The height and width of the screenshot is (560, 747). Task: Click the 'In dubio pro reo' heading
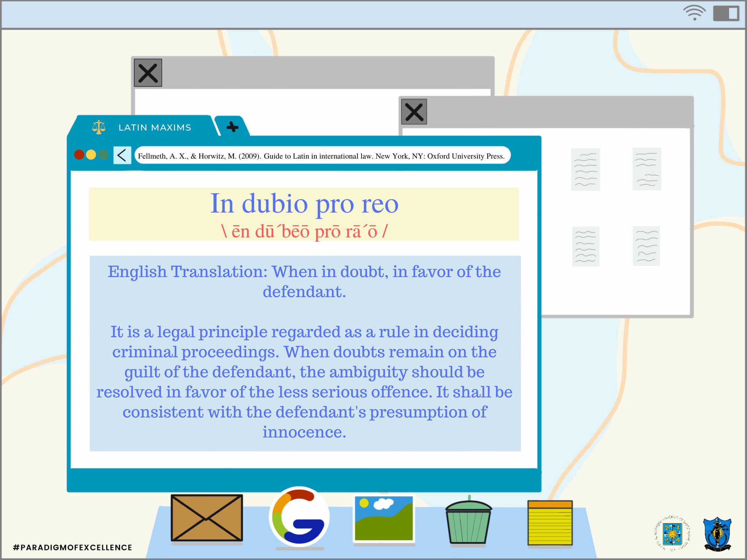pyautogui.click(x=304, y=203)
